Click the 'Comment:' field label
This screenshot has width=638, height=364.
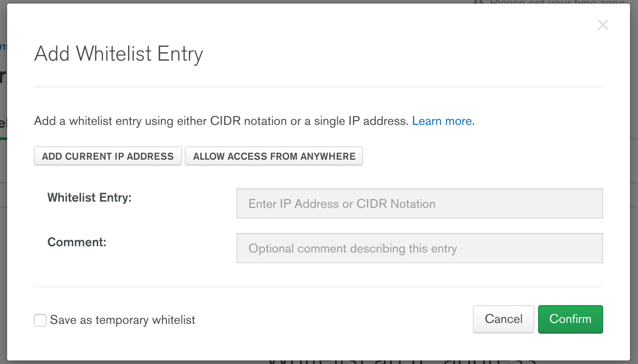(x=77, y=242)
